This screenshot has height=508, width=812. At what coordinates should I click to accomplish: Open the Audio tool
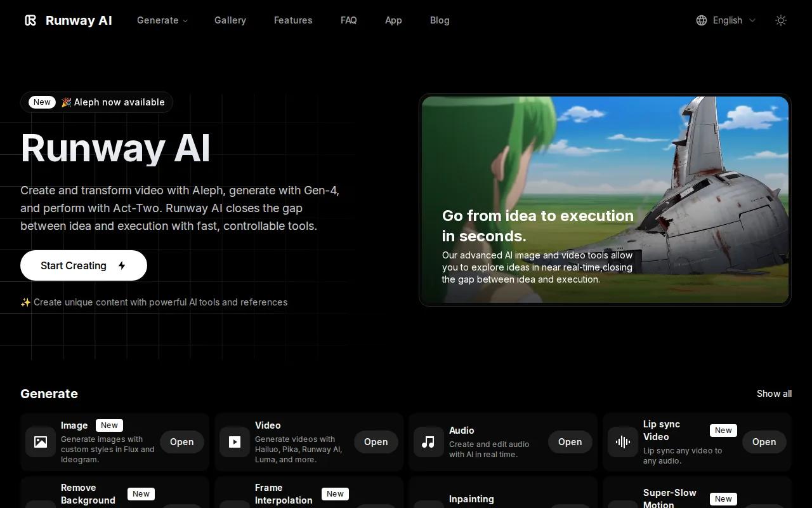[570, 442]
